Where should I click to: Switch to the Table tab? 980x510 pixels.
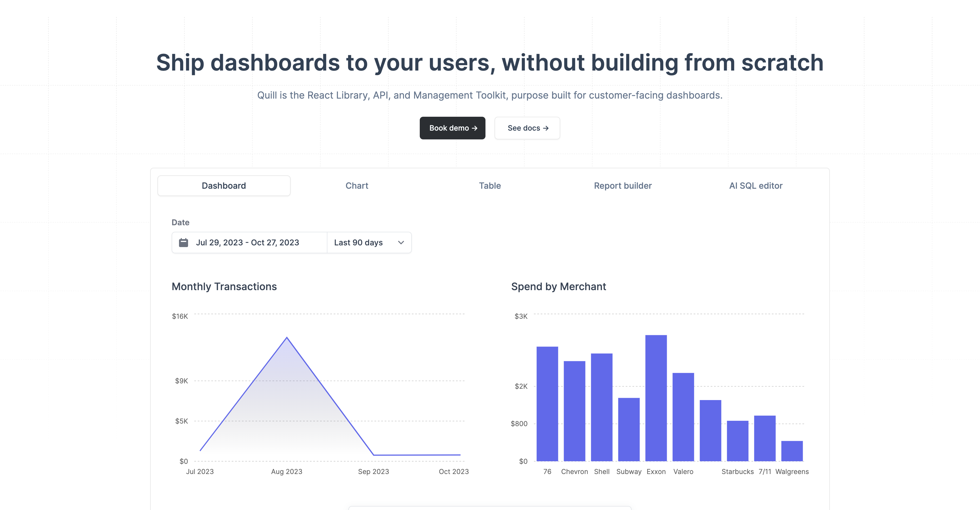click(x=490, y=186)
